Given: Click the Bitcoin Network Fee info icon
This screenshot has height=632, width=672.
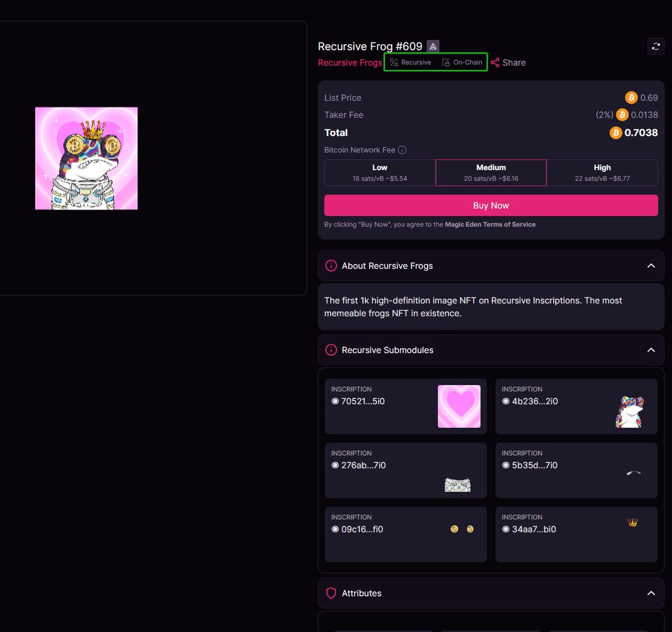Looking at the screenshot, I should pyautogui.click(x=402, y=150).
